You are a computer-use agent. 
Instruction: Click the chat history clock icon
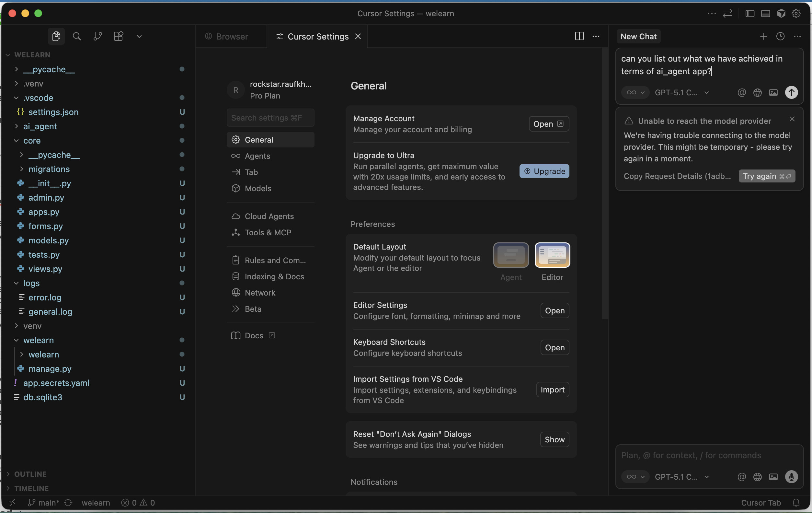(x=780, y=36)
